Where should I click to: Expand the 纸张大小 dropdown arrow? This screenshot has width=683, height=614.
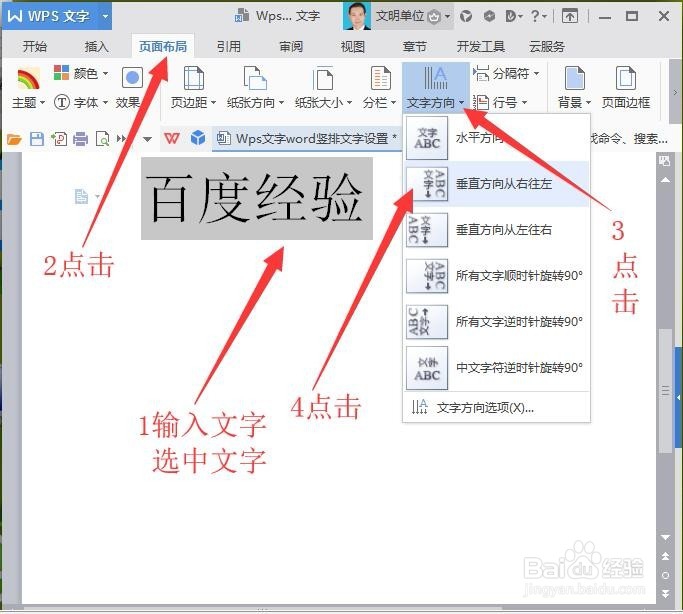coord(349,103)
